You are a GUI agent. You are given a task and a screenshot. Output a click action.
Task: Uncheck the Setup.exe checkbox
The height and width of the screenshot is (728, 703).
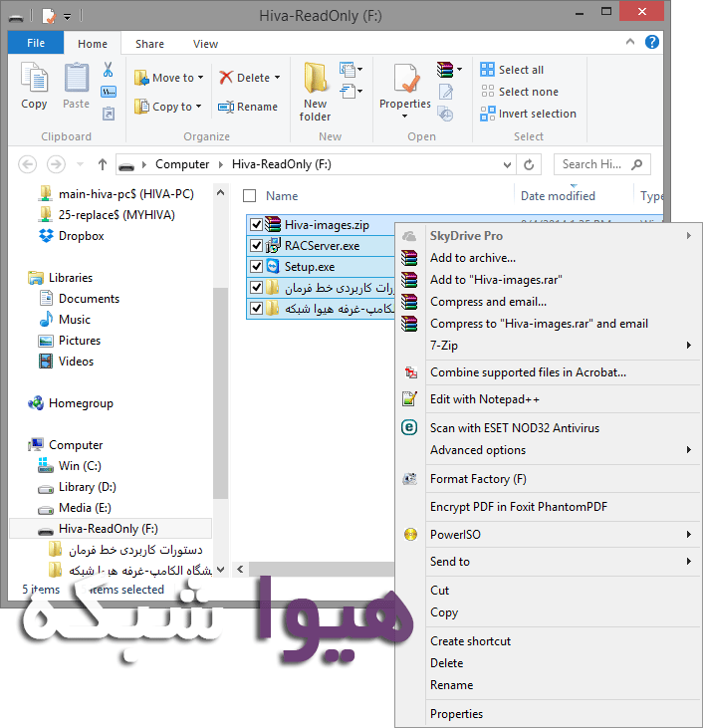pos(256,267)
